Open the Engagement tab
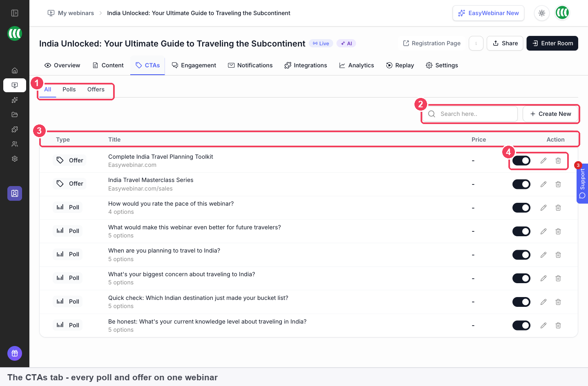This screenshot has width=588, height=386. click(x=194, y=65)
